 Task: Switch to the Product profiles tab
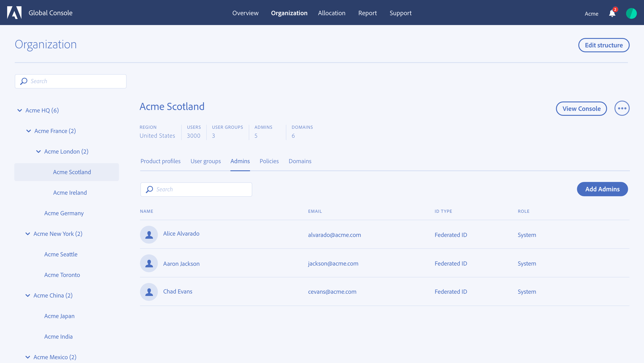[161, 161]
